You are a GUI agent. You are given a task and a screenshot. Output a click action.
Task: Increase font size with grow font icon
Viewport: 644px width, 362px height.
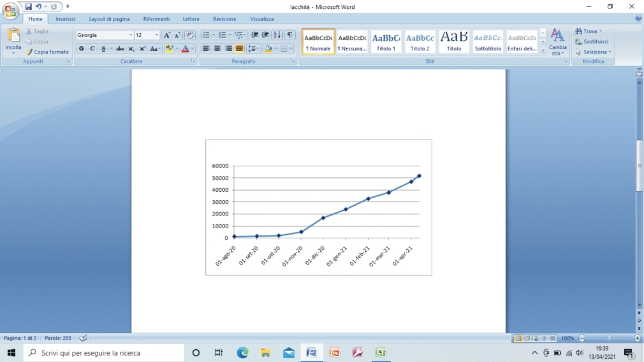[x=167, y=35]
